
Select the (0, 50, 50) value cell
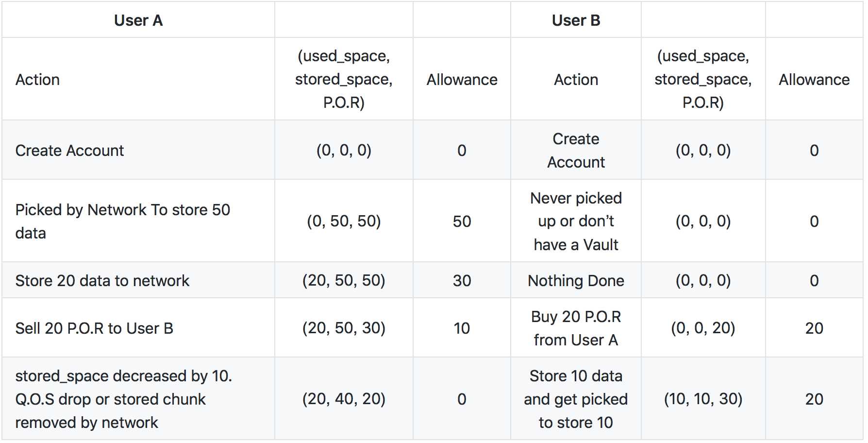point(344,221)
